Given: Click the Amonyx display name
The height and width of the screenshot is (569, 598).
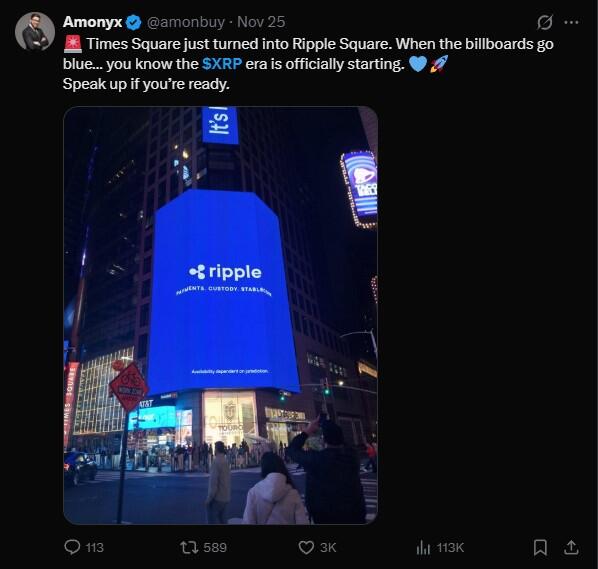Looking at the screenshot, I should (92, 22).
